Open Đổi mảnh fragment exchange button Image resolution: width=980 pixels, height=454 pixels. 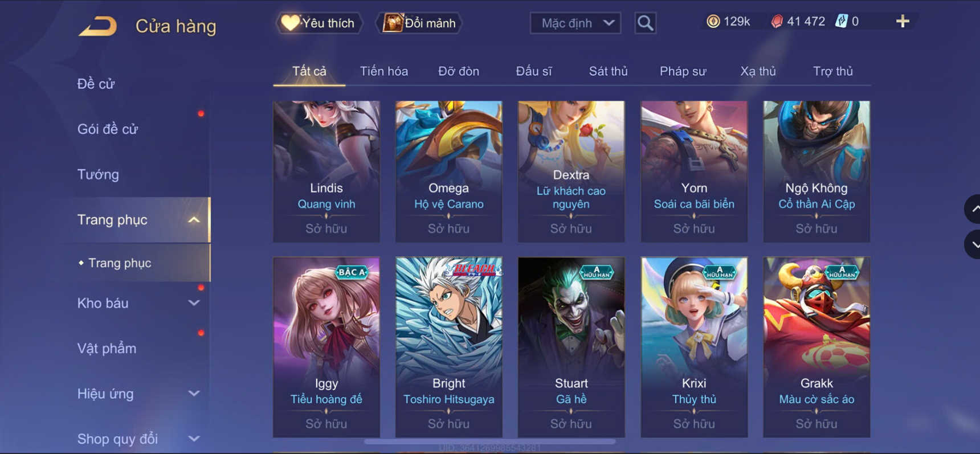point(419,23)
